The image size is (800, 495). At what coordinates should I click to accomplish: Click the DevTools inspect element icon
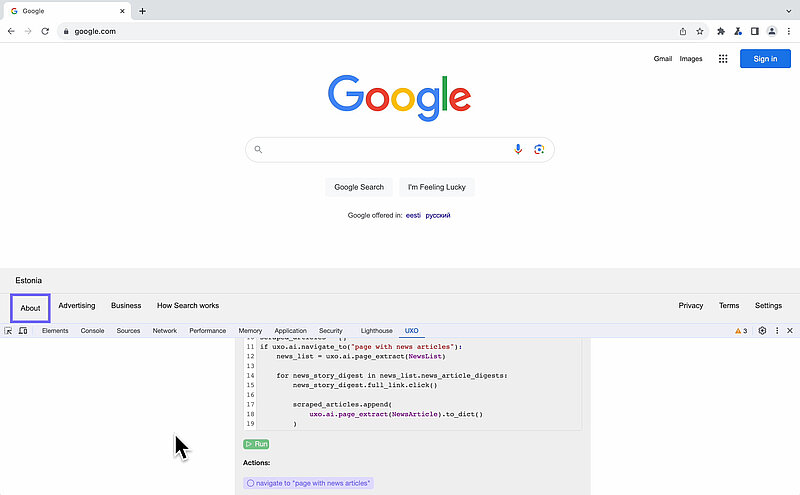(x=9, y=330)
